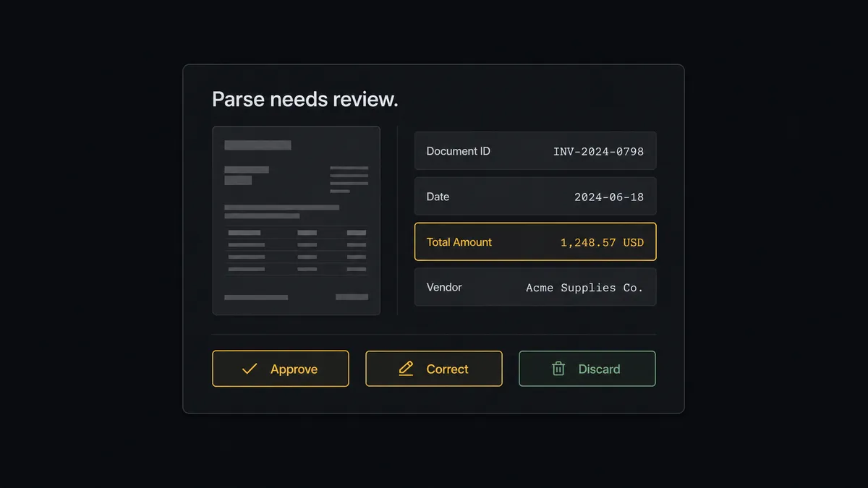
Task: Click the checkmark icon on Approve
Action: [250, 369]
